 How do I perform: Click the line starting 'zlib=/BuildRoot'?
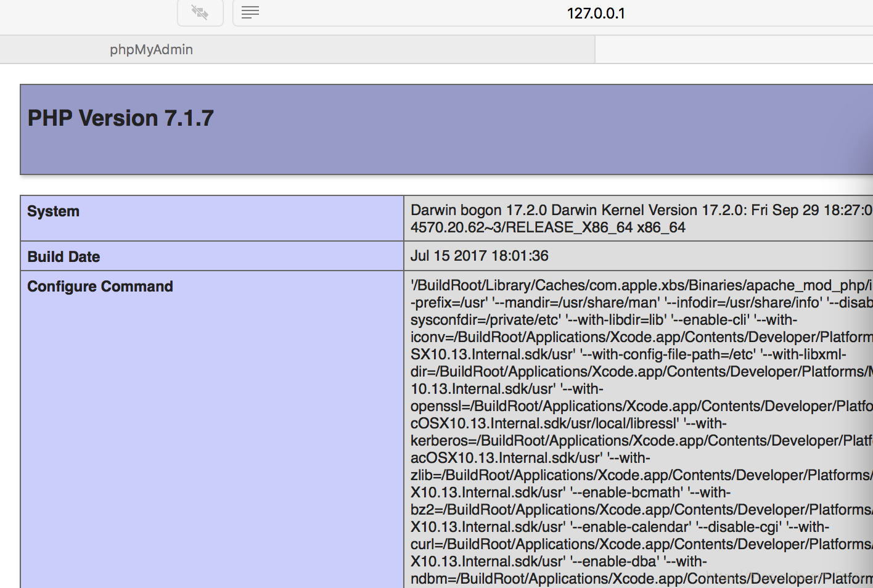641,475
